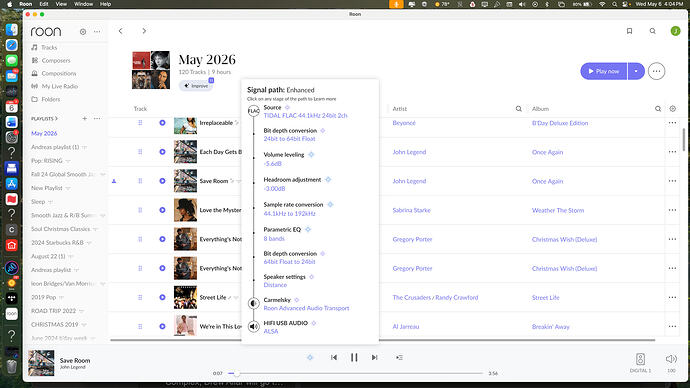Open the sidebar more options ellipsis
Image resolution: width=690 pixels, height=388 pixels.
97,32
